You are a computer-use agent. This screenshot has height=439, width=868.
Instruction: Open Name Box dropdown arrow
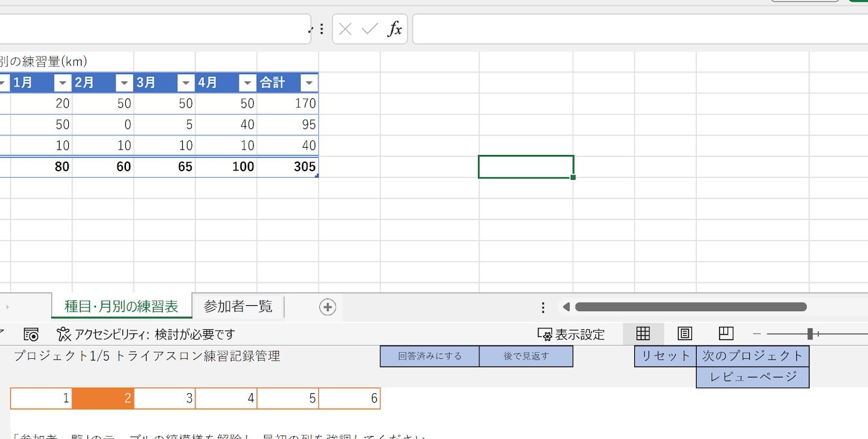[310, 30]
